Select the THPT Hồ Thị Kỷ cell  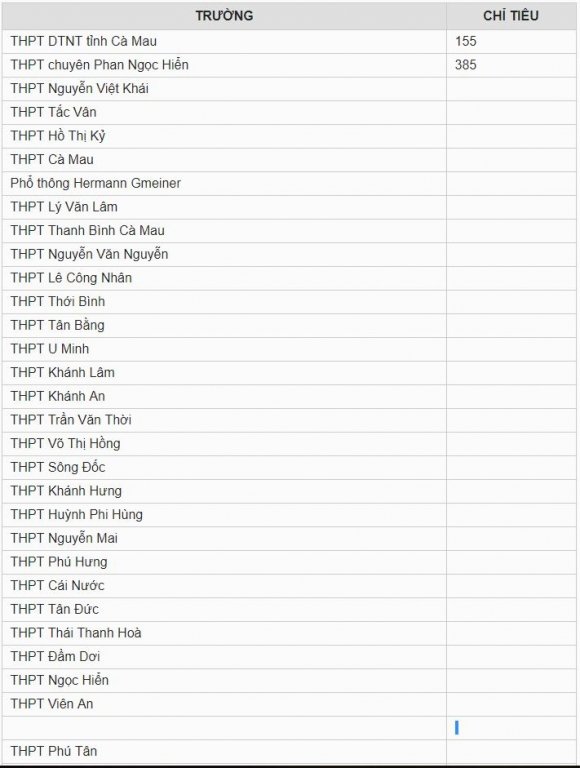(x=224, y=136)
